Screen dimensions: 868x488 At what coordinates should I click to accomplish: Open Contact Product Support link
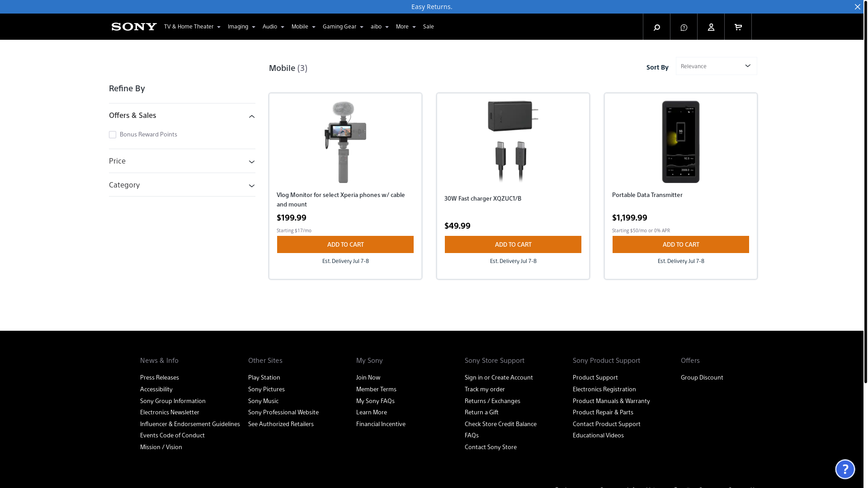pyautogui.click(x=606, y=424)
